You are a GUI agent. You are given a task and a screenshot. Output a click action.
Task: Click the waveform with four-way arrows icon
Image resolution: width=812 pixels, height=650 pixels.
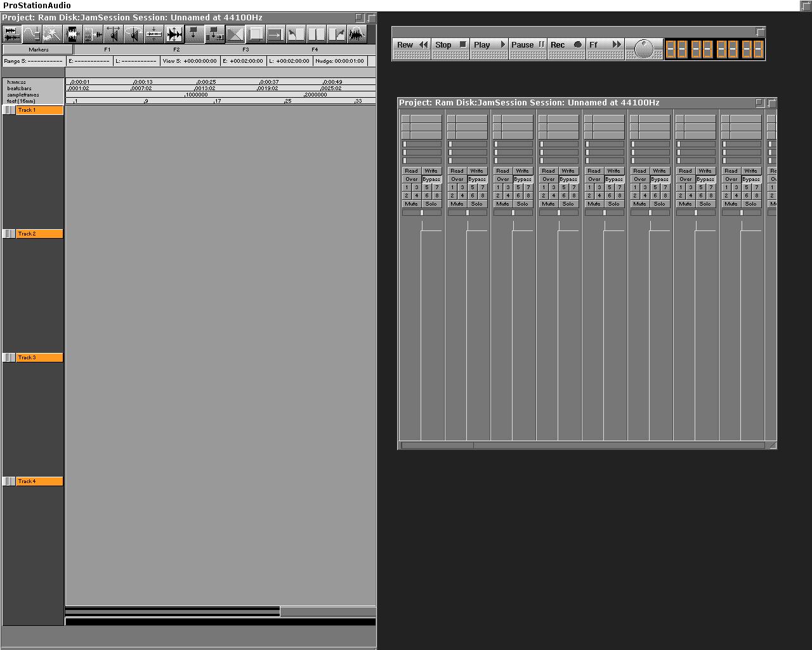[x=174, y=34]
